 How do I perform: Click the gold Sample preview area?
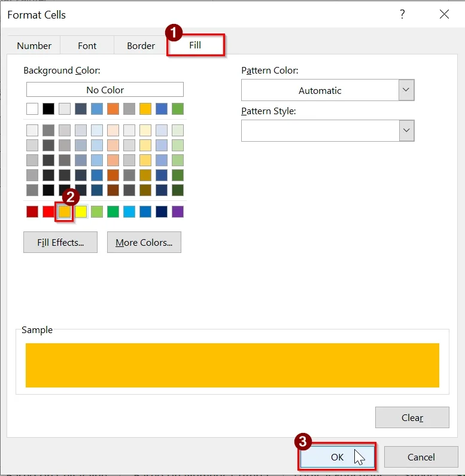pos(232,365)
